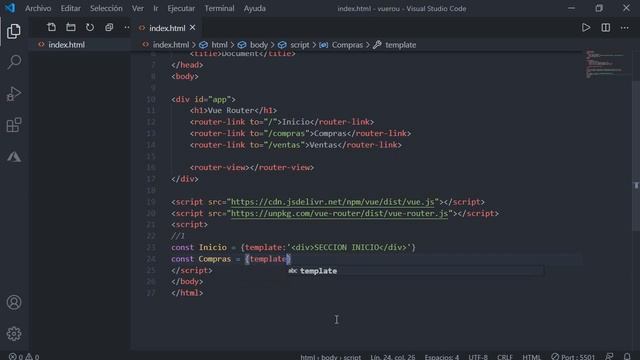Open the Extensions view

tap(14, 125)
